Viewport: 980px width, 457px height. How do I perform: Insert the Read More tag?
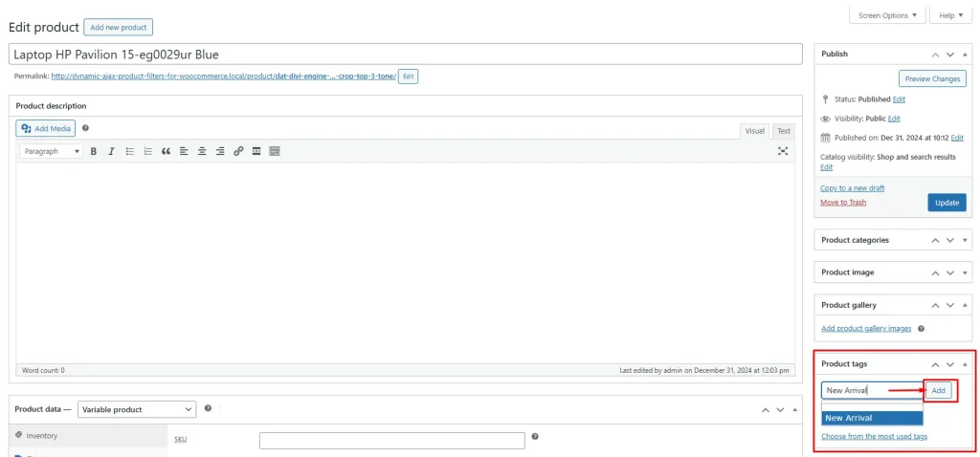click(x=256, y=151)
